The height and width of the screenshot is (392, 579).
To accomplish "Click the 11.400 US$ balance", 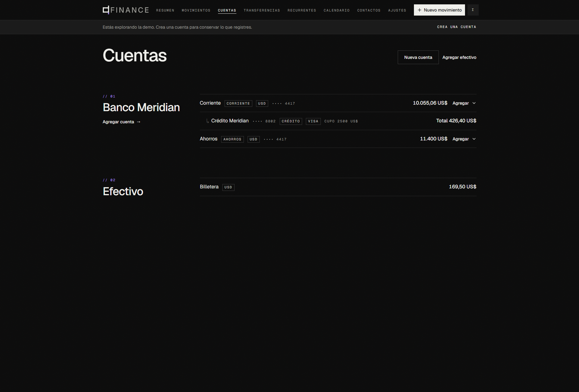I will (x=434, y=139).
